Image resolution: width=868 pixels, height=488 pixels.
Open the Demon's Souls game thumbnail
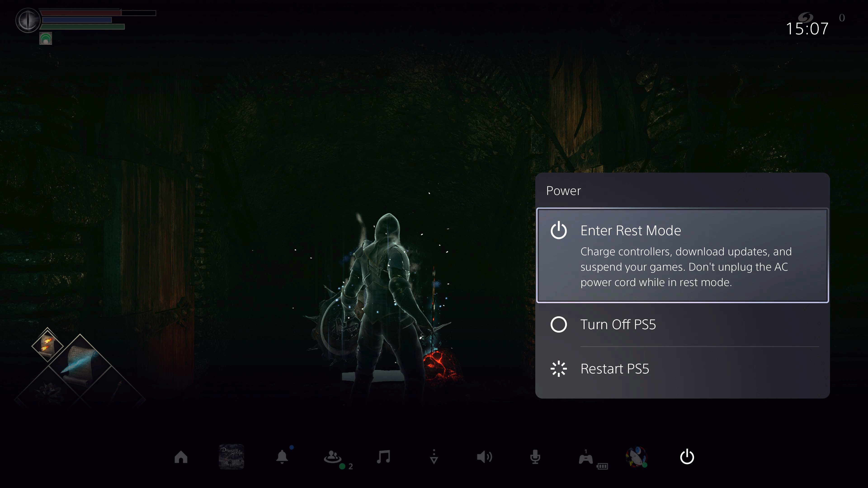[x=231, y=457]
